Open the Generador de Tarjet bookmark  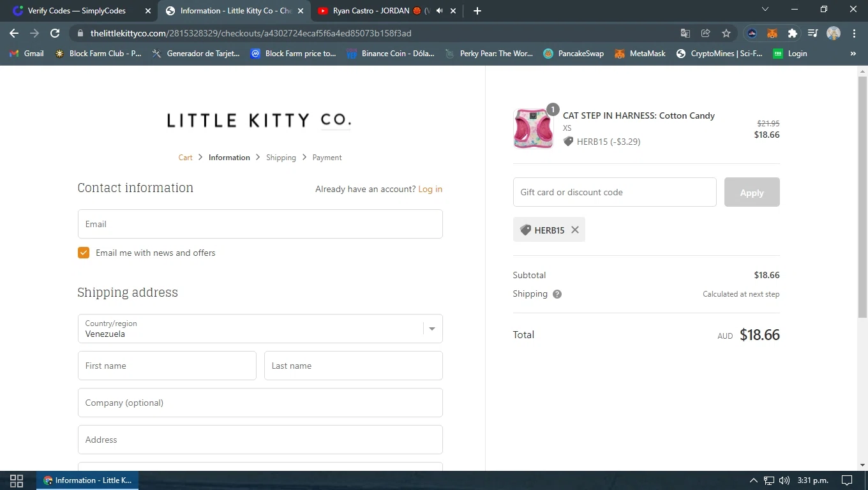coord(196,54)
